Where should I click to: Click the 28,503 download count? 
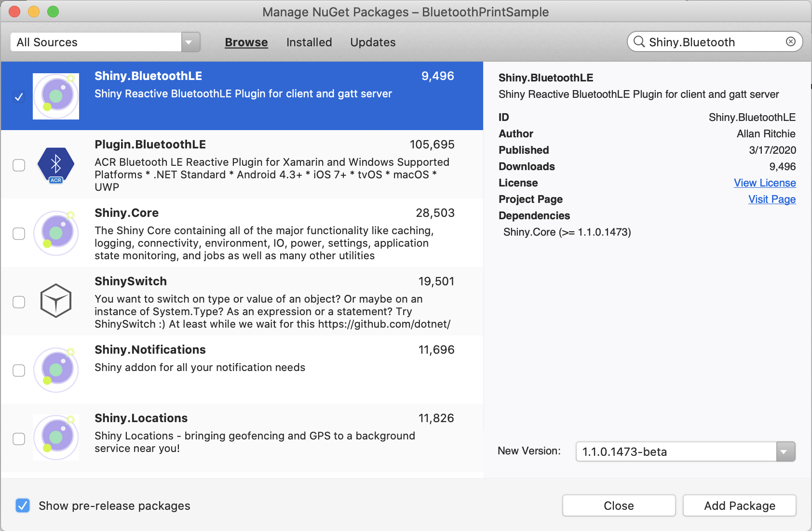coord(435,213)
